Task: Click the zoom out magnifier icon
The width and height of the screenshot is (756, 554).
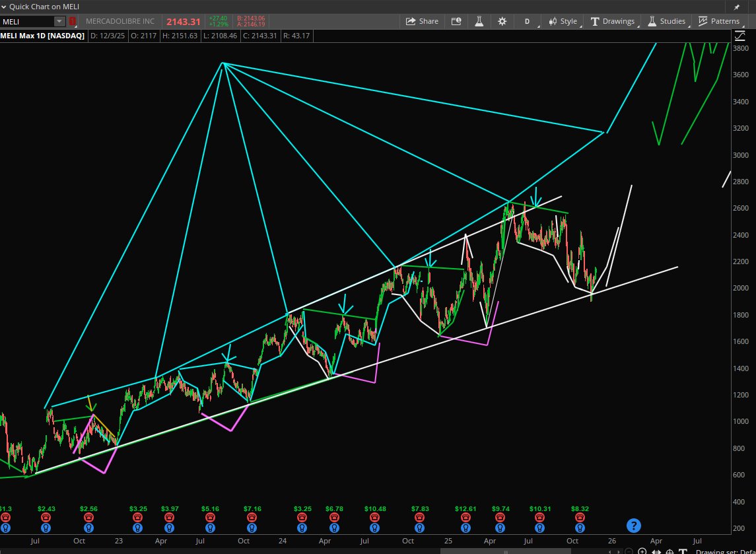Action: pyautogui.click(x=629, y=551)
